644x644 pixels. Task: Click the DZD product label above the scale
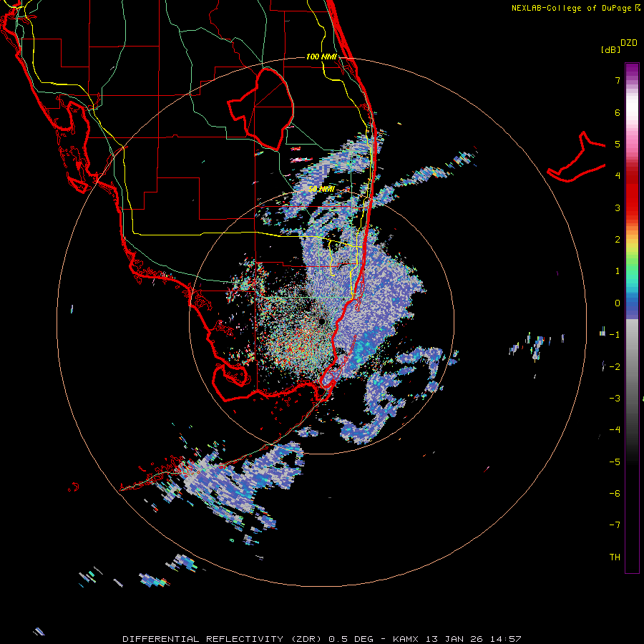click(628, 43)
